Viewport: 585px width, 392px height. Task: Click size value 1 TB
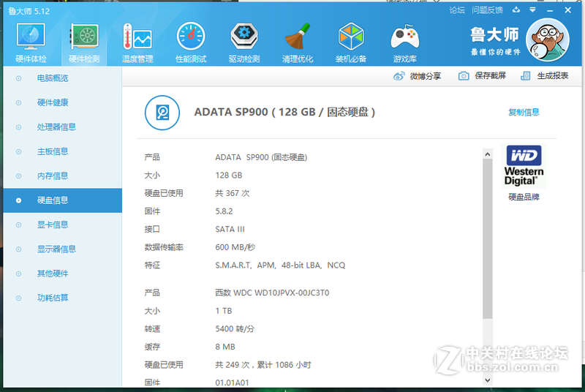pos(224,311)
